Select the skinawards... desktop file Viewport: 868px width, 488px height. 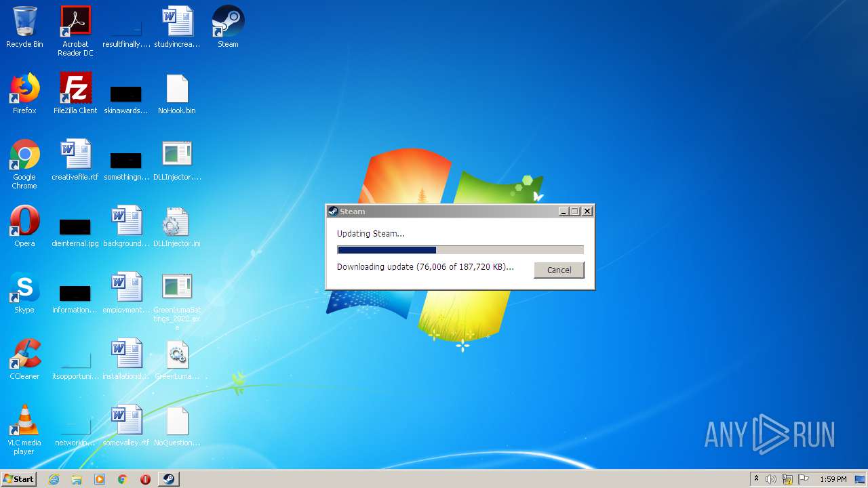click(126, 99)
